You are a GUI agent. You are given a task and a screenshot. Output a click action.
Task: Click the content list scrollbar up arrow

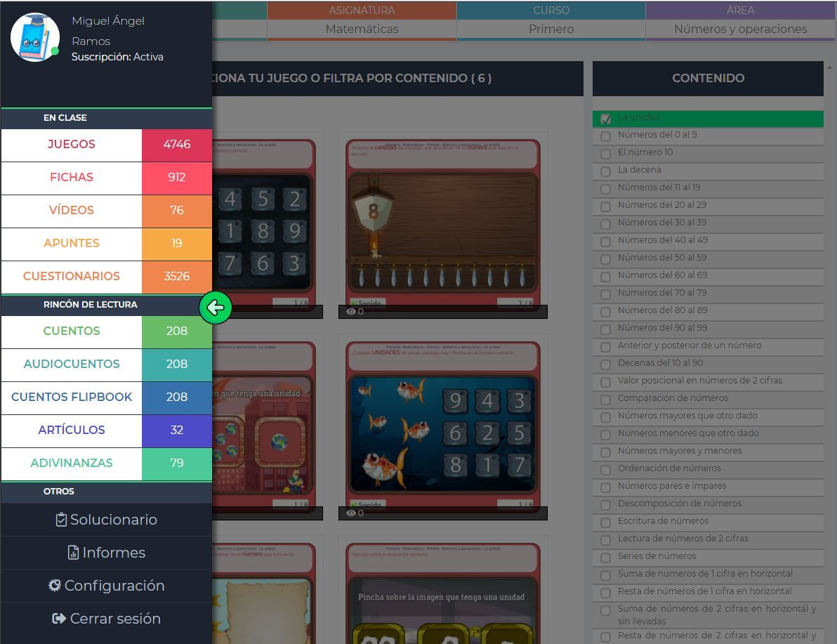[829, 68]
